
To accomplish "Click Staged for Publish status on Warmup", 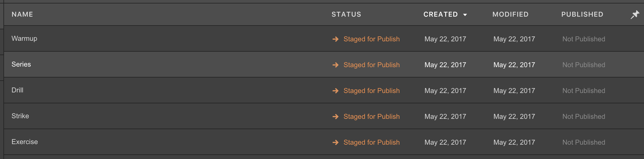I will pyautogui.click(x=372, y=39).
